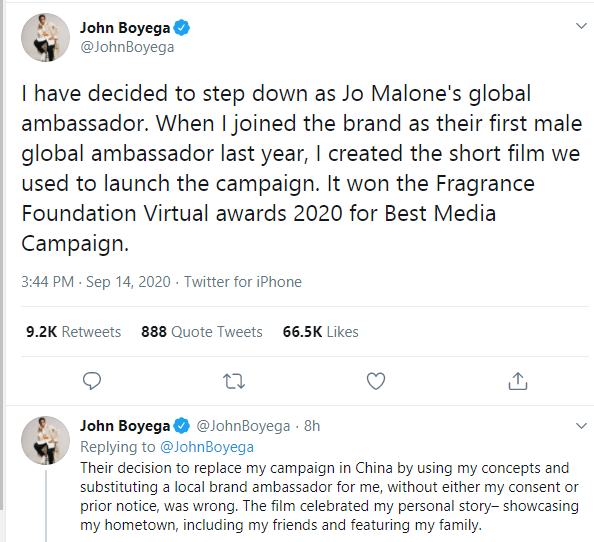Click the blue @JohnBoyega in Replying to

coord(207,447)
